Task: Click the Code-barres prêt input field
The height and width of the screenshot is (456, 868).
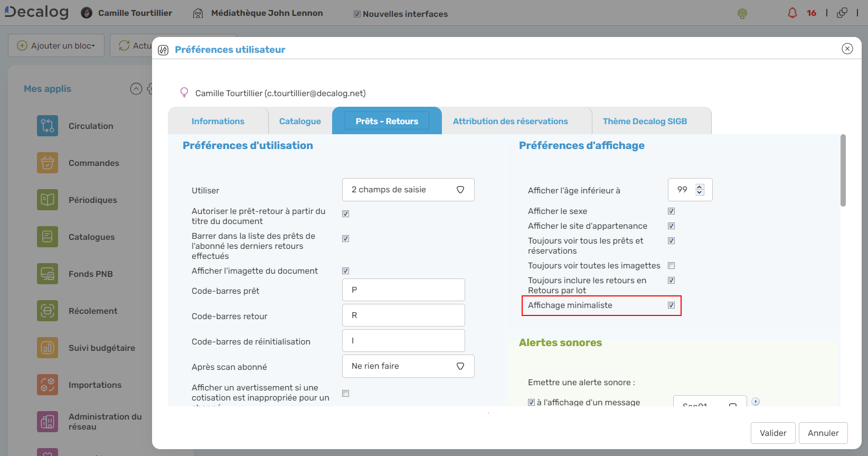Action: point(403,290)
